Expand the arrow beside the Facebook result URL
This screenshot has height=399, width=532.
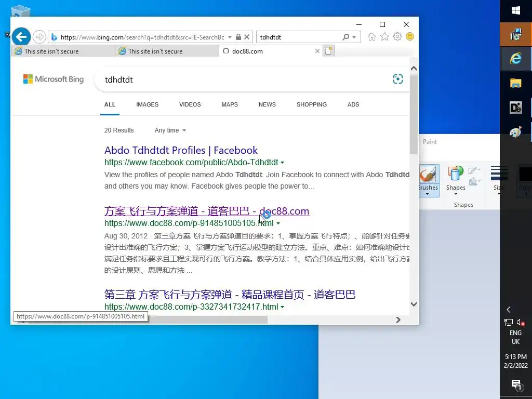pos(282,163)
